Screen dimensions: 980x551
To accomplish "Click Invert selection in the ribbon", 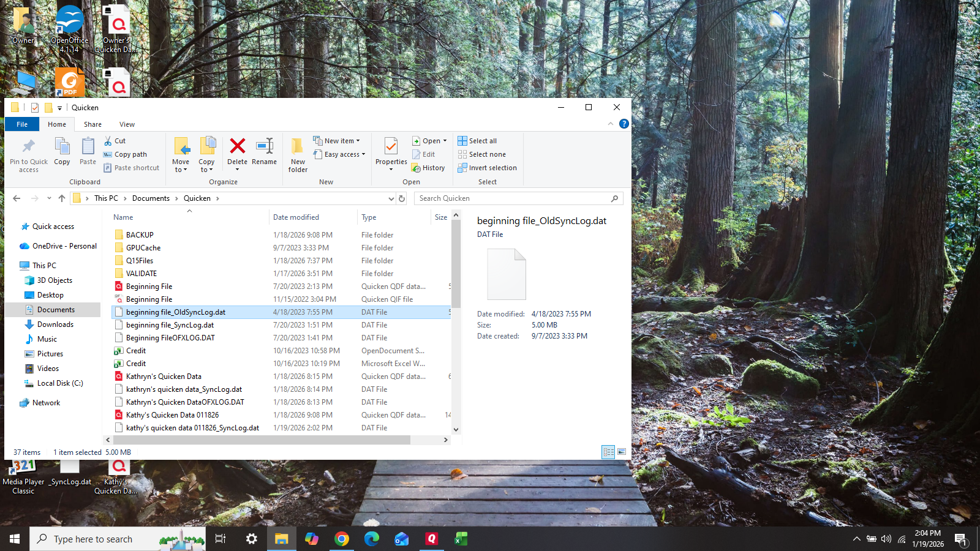I will tap(487, 168).
